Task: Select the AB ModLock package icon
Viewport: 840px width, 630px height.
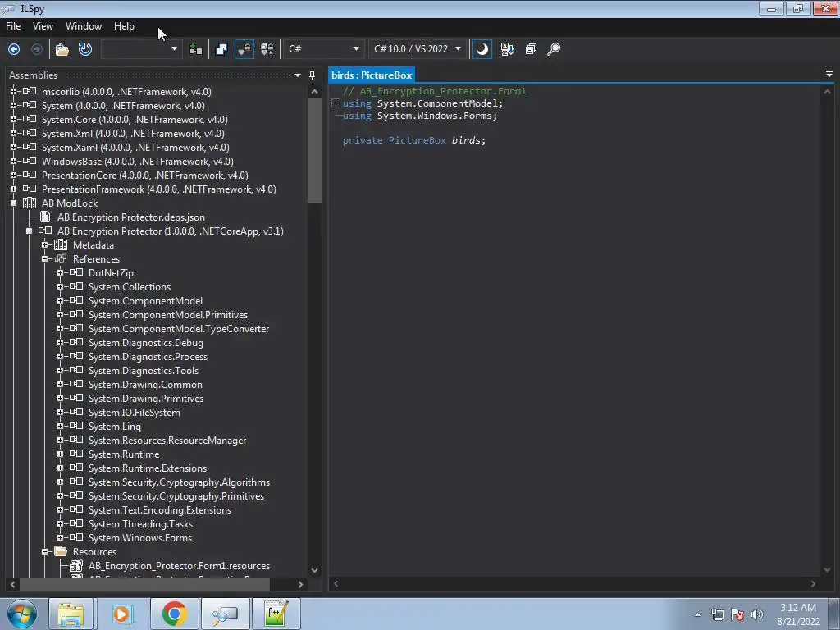Action: 30,203
